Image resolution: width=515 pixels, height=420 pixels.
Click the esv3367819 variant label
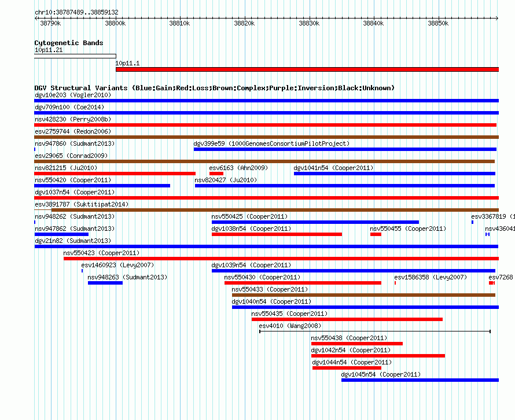tap(492, 216)
